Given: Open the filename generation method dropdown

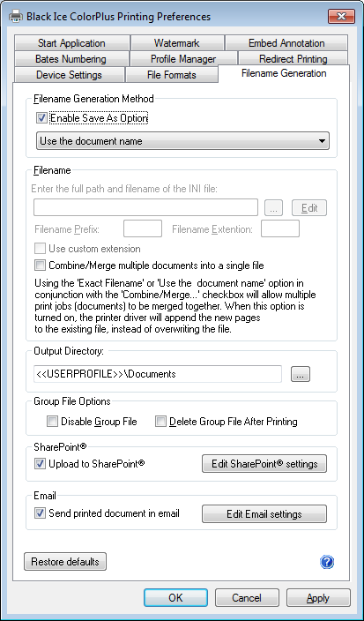Looking at the screenshot, I should pyautogui.click(x=182, y=141).
